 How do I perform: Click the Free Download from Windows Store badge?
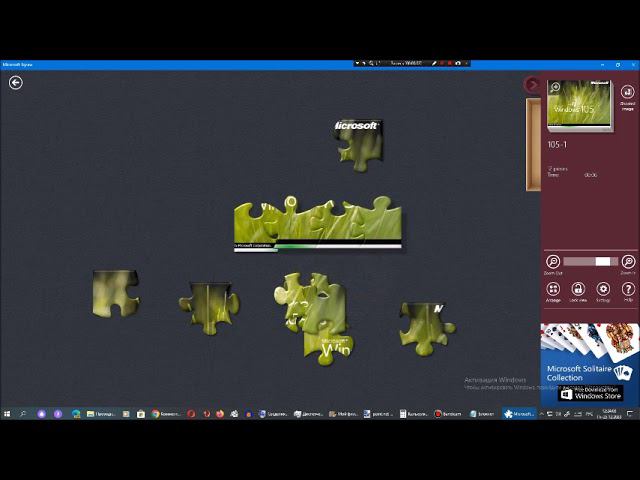coord(591,393)
